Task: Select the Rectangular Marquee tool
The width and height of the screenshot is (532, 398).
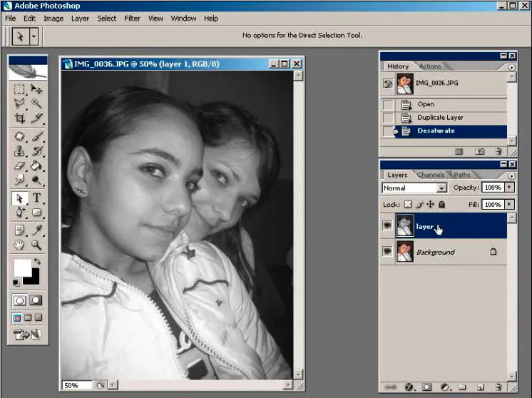Action: [19, 89]
